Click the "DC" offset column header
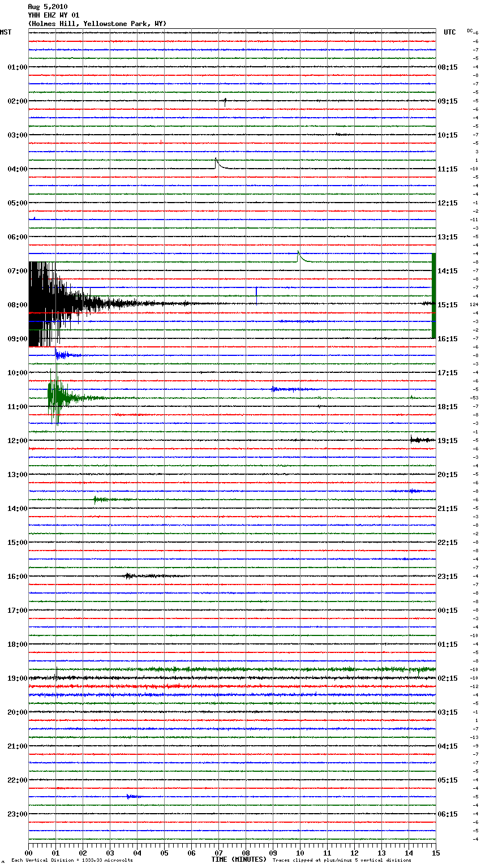Screen dimensions: 481x868 tap(470, 31)
